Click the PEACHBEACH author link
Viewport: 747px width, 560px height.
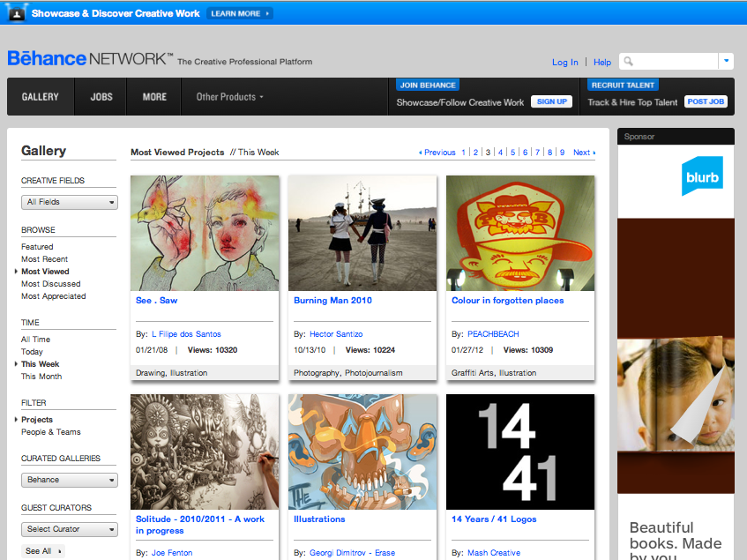(x=492, y=333)
